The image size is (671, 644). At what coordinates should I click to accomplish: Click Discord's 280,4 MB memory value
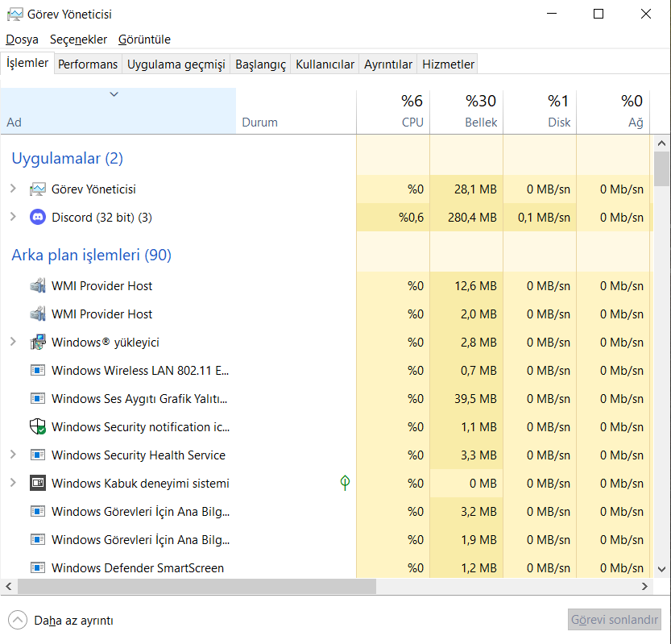coord(472,218)
